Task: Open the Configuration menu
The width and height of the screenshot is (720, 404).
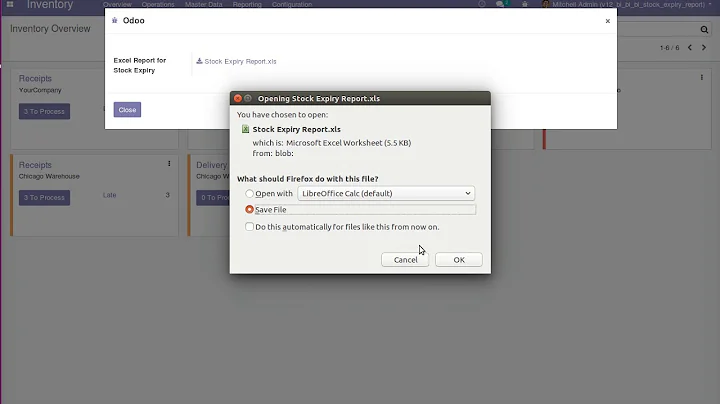Action: coord(292,4)
